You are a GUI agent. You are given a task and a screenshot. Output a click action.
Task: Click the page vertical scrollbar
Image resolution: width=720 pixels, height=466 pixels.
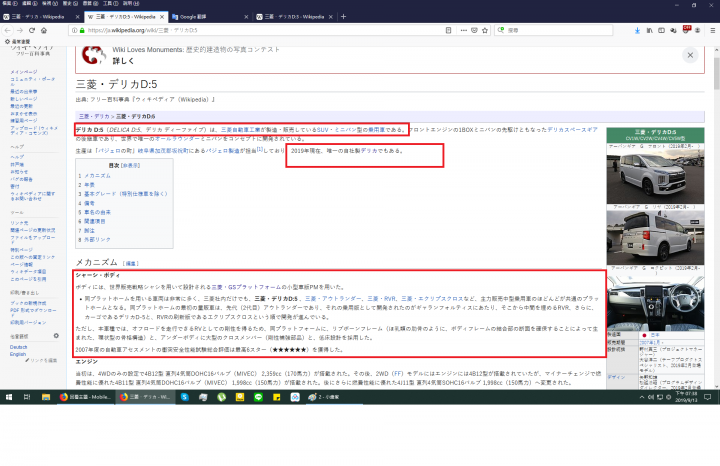pos(716,73)
